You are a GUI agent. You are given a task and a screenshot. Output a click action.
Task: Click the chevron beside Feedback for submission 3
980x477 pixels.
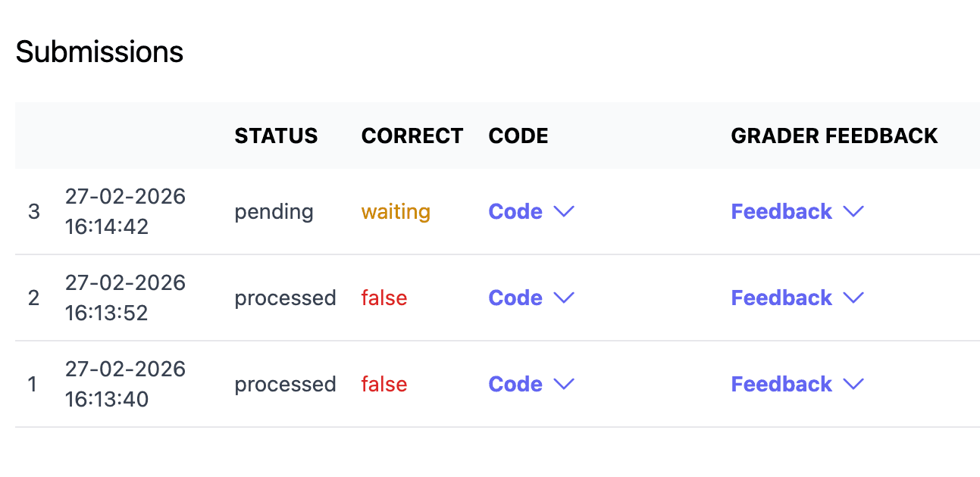[853, 212]
